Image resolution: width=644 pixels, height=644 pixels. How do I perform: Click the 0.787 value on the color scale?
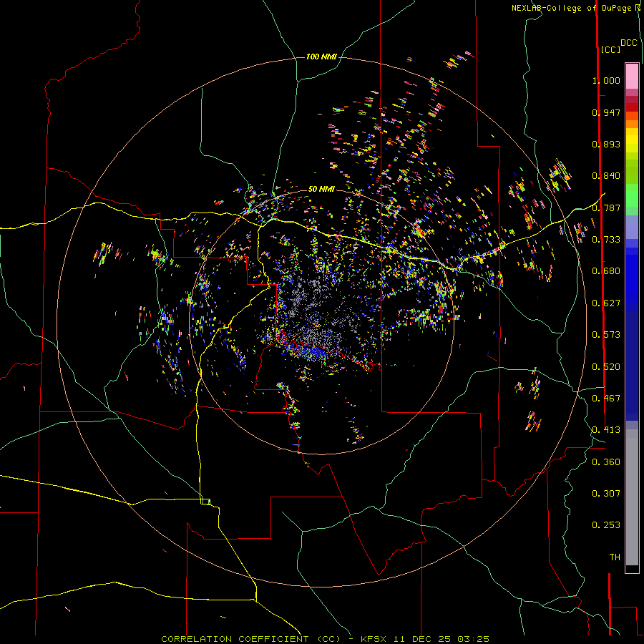(x=606, y=208)
